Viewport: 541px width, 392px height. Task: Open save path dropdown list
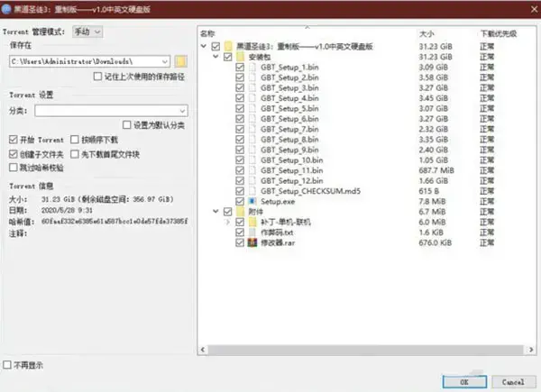(x=165, y=61)
